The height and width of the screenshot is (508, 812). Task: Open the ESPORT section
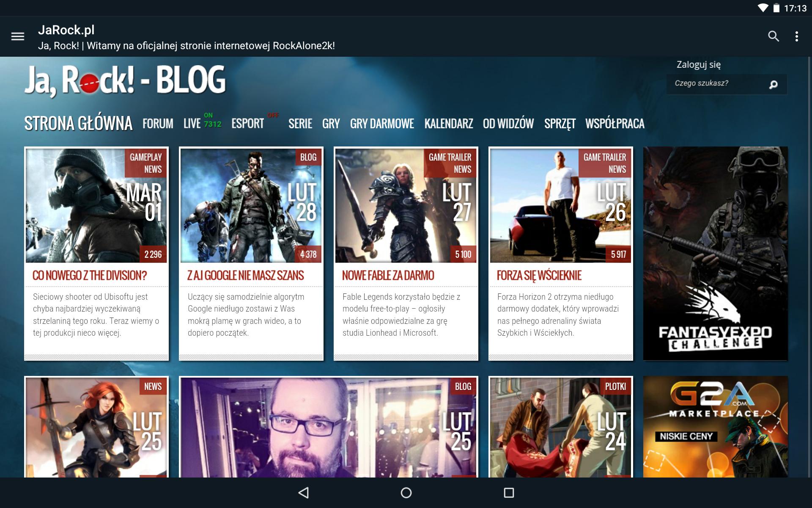tap(247, 124)
